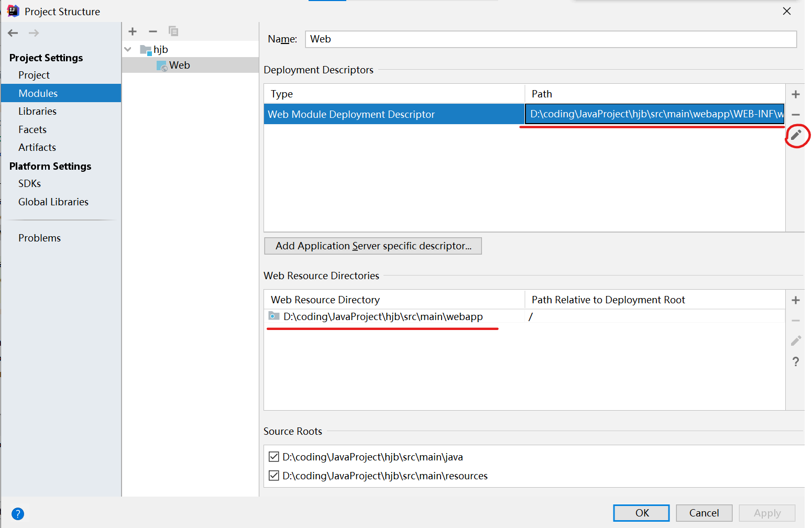Viewport: 812px width, 528px height.
Task: Add a new deployment descriptor
Action: pyautogui.click(x=795, y=94)
